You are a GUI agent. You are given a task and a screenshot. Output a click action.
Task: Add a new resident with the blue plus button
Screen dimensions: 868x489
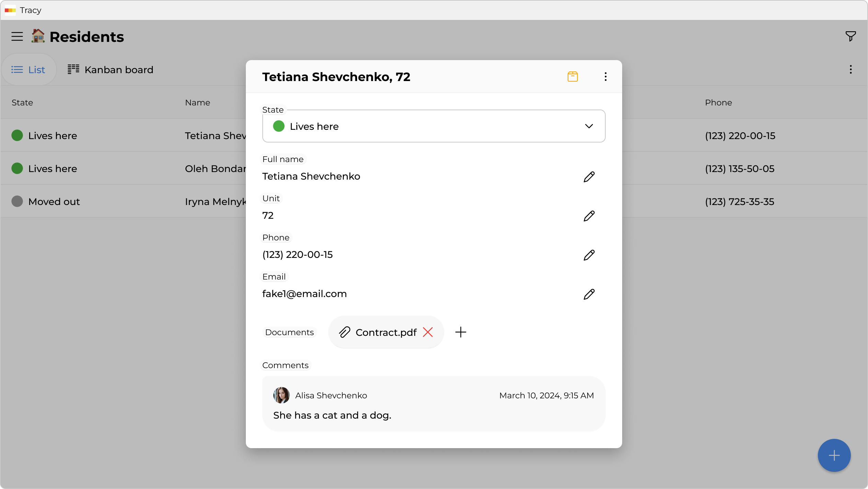coord(834,455)
